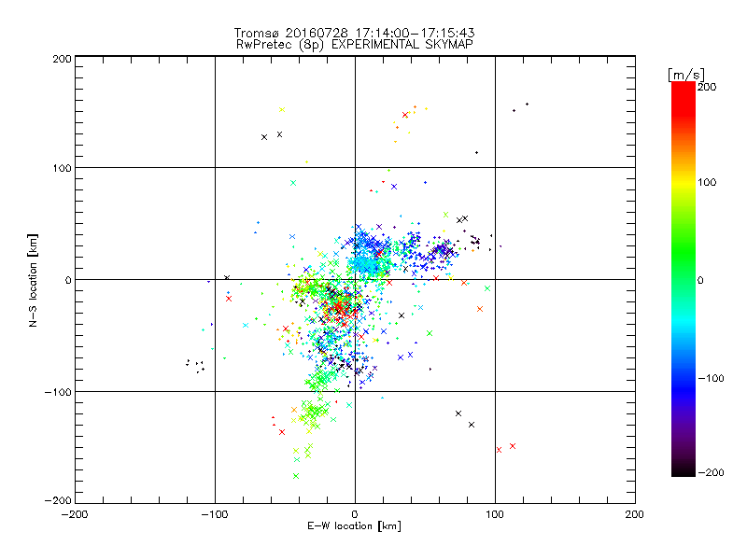Screen dimensions: 747x560
Task: Click the colorbar value label '-200'
Action: click(711, 472)
